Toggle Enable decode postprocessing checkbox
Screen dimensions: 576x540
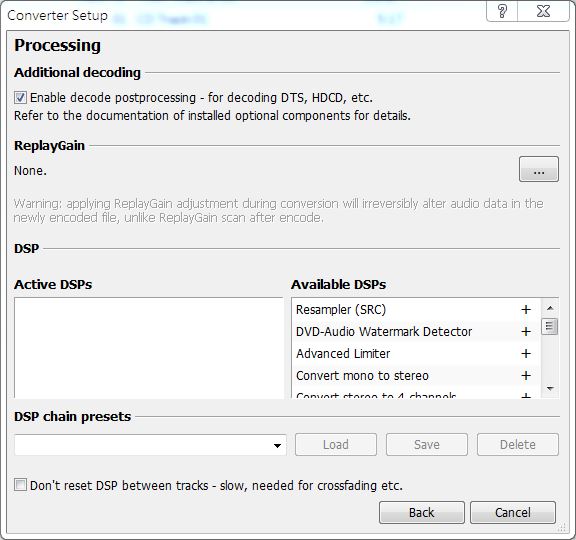[20, 98]
